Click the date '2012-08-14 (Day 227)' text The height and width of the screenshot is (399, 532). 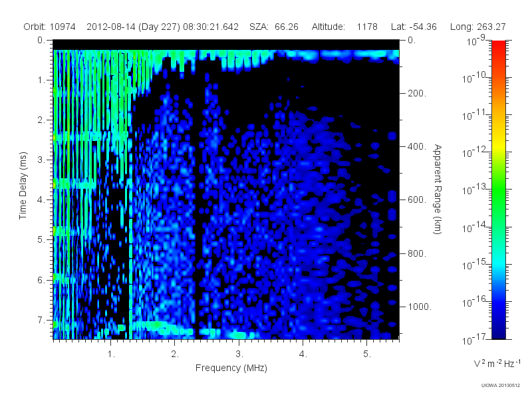[134, 27]
